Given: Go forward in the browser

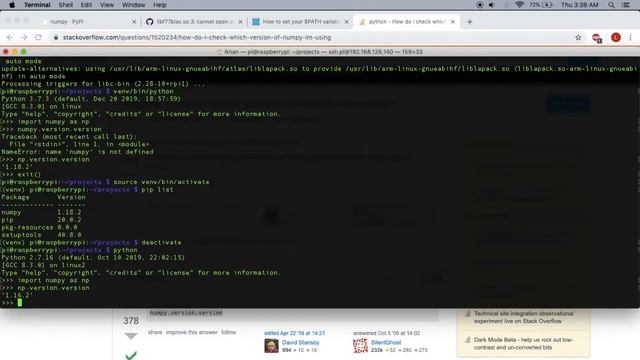Looking at the screenshot, I should click(x=24, y=37).
